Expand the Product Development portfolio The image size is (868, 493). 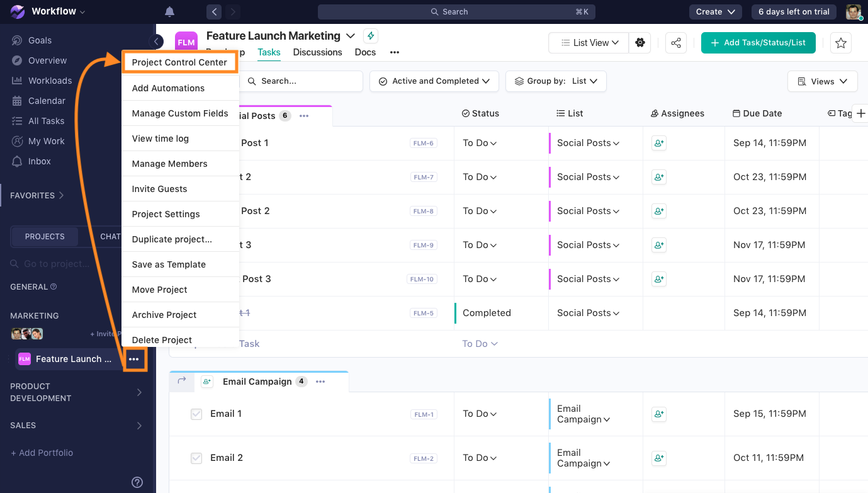tap(140, 392)
